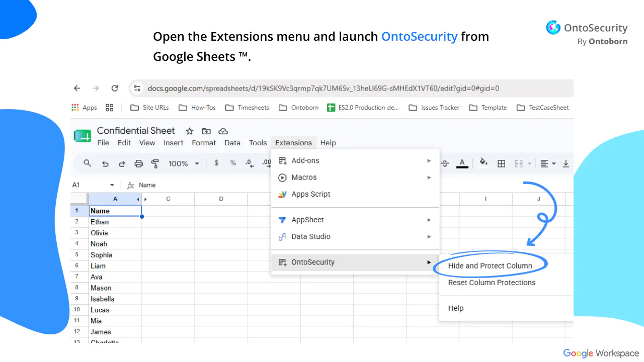Open the text color picker

[x=462, y=163]
